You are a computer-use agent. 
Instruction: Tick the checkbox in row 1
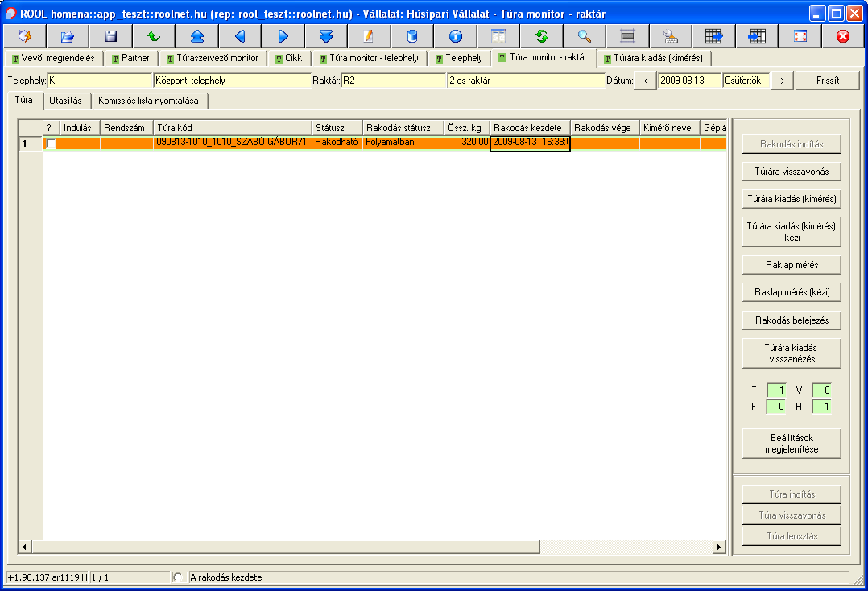[x=51, y=143]
